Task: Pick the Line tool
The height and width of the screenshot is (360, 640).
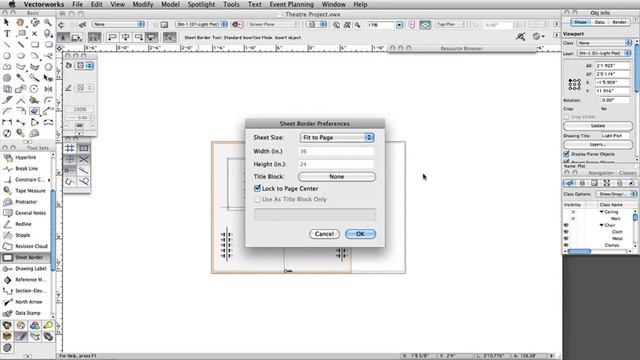Action: click(x=7, y=44)
